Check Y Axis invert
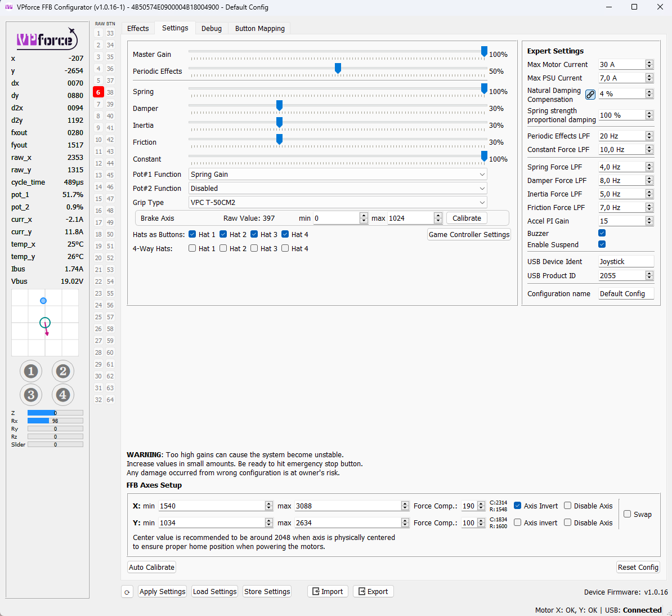This screenshot has height=616, width=672. pos(518,523)
